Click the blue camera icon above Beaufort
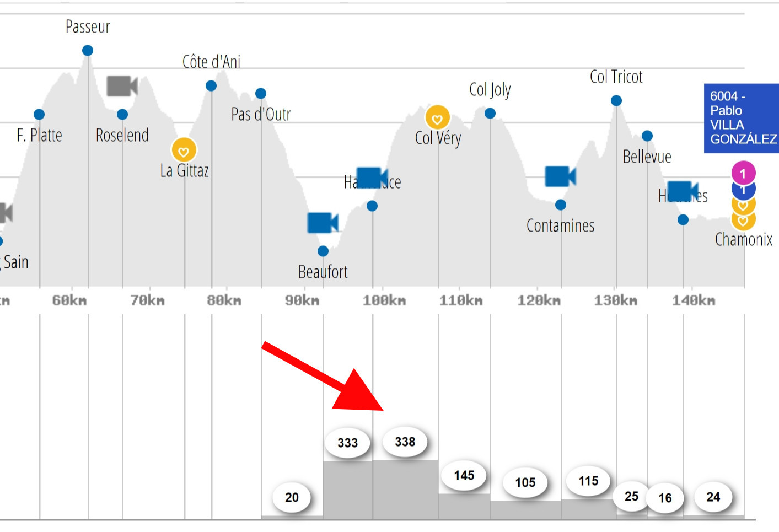Screen dimensions: 779x532 tap(323, 223)
